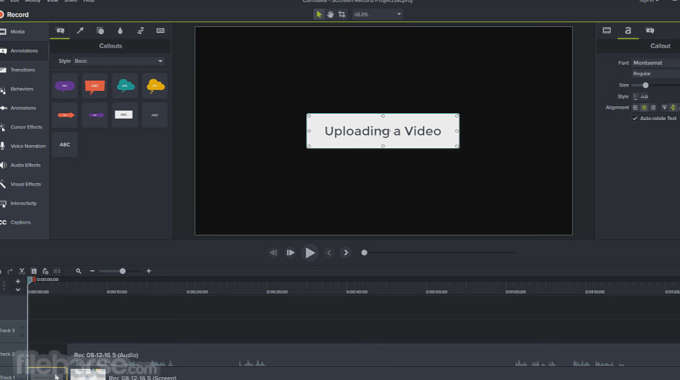The width and height of the screenshot is (680, 380).
Task: Align callout text center
Action: pos(644,108)
